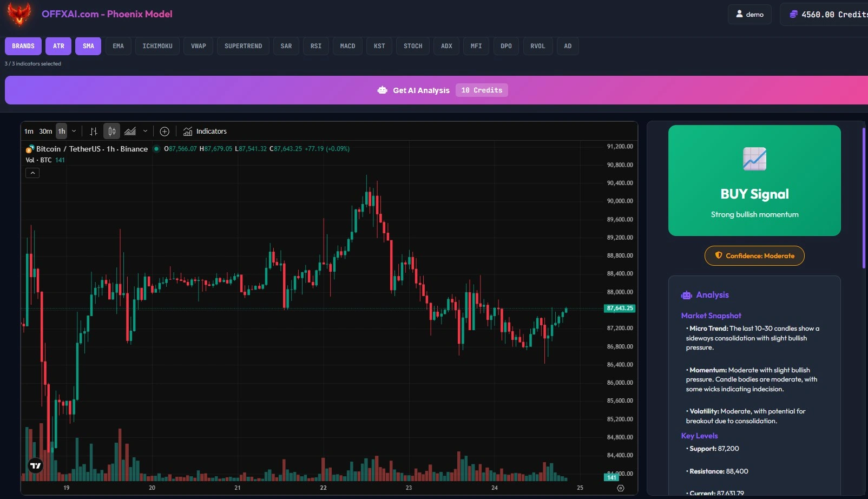Click the TradingView logo on the chart

[x=35, y=465]
